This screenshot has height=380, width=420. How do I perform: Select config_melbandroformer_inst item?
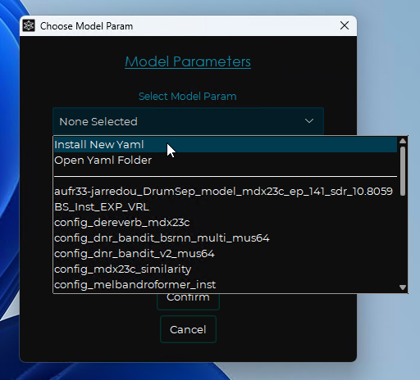point(225,285)
